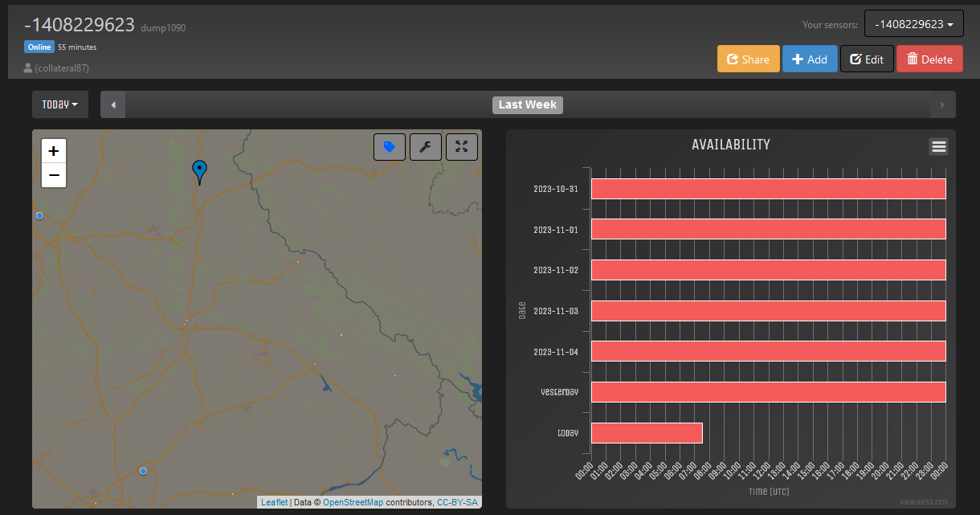Share this sensor

tap(748, 59)
